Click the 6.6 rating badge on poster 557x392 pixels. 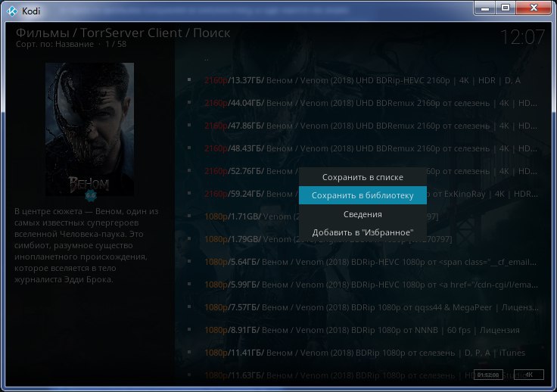pos(91,195)
